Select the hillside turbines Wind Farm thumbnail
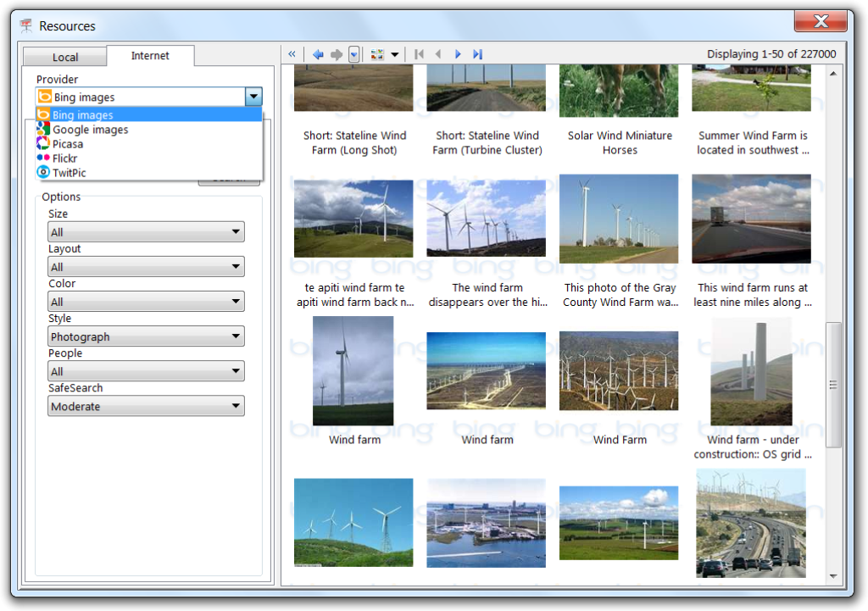868x611 pixels. [619, 371]
